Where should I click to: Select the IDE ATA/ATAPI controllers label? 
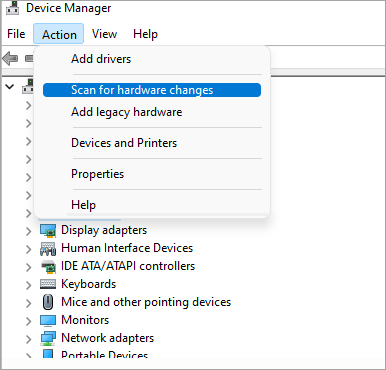click(128, 266)
